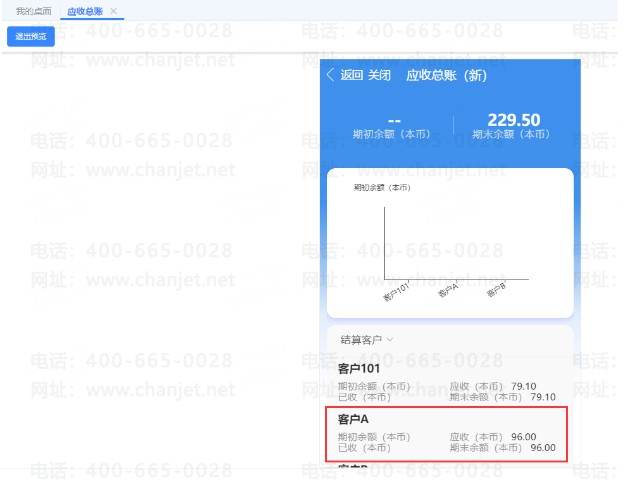Select the 应收总账 tab
This screenshot has width=626, height=490.
tap(85, 11)
